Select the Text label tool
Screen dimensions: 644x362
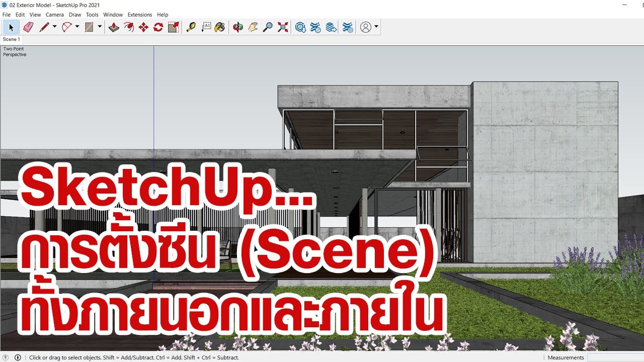click(x=206, y=27)
